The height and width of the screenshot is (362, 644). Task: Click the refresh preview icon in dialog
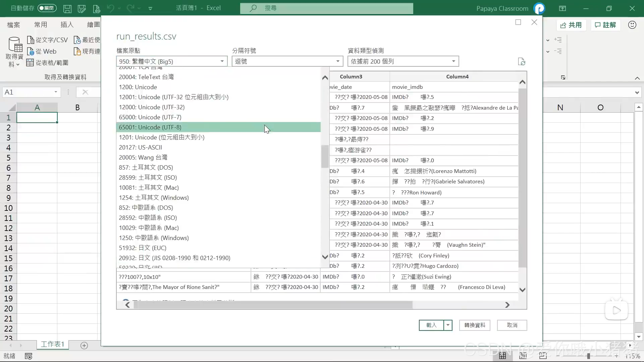point(521,62)
